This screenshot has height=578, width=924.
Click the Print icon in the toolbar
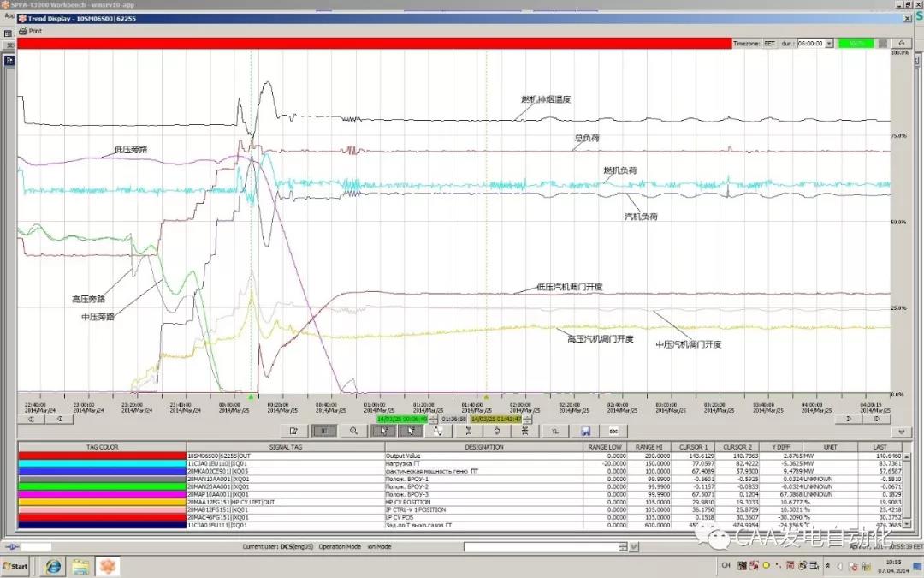point(23,30)
